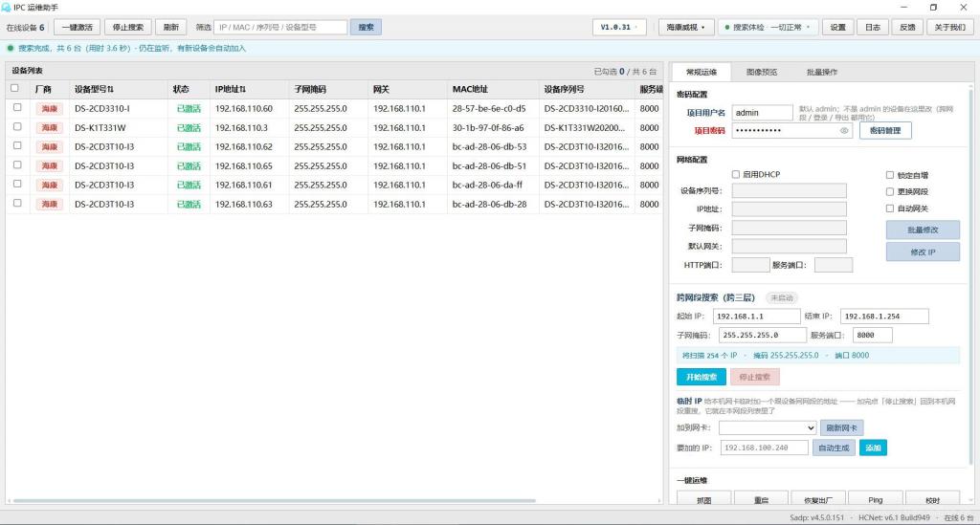Image resolution: width=980 pixels, height=525 pixels.
Task: Toggle the select-all checkbox in the table header
Action: click(15, 88)
